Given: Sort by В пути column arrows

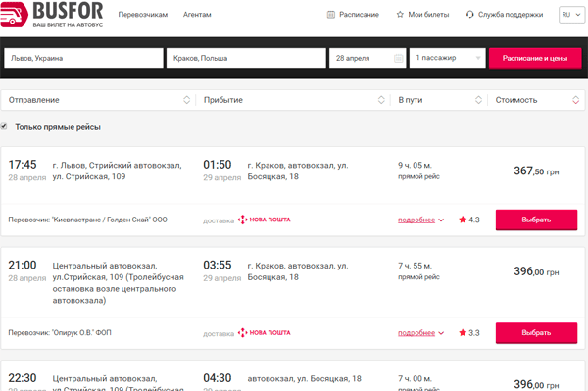Looking at the screenshot, I should (x=478, y=100).
